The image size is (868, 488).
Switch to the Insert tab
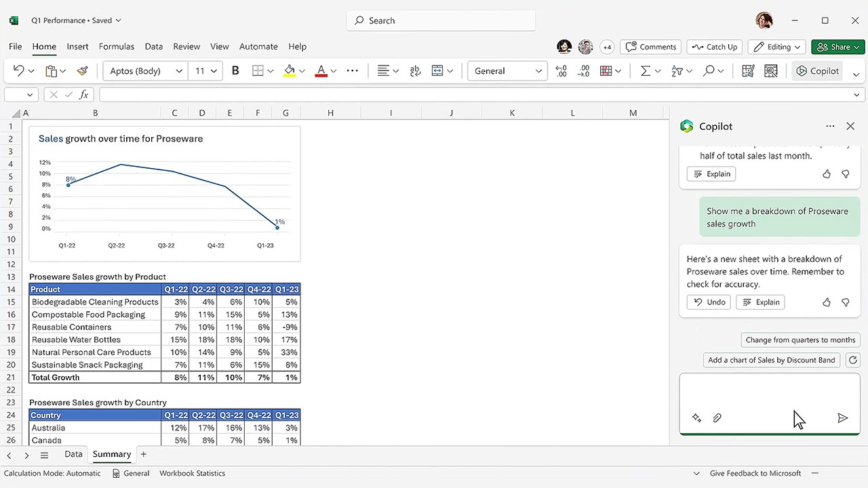tap(77, 47)
